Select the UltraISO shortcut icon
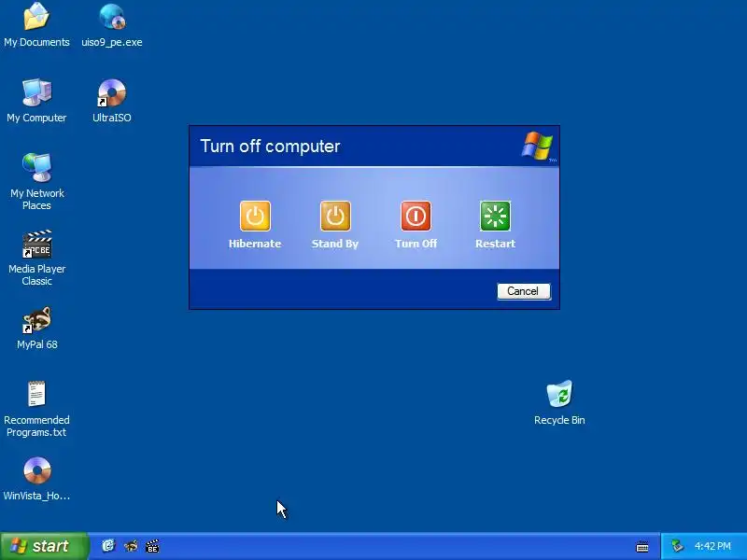Image resolution: width=747 pixels, height=560 pixels. 112,92
